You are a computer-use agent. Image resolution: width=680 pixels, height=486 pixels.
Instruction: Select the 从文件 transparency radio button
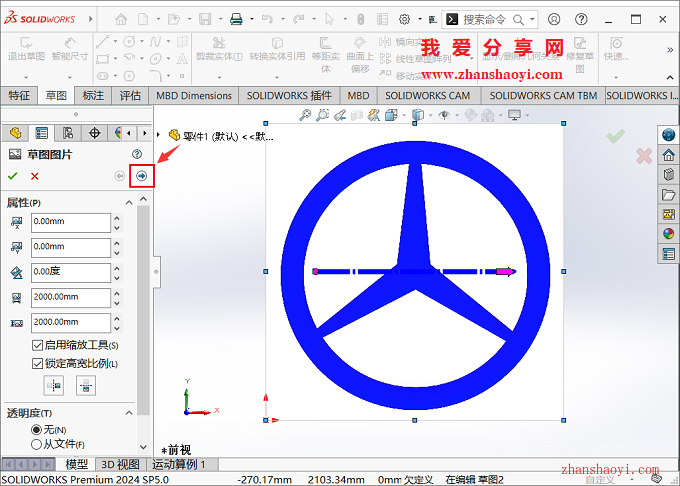[37, 444]
